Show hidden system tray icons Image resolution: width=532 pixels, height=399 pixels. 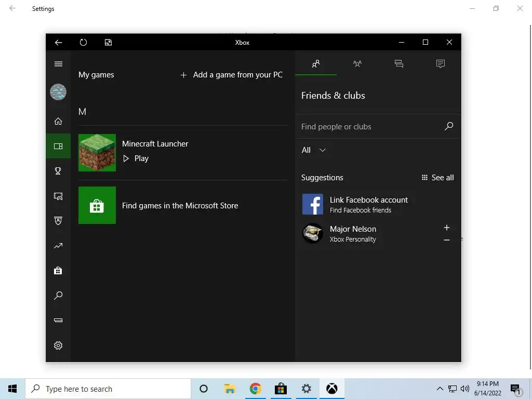[440, 389]
